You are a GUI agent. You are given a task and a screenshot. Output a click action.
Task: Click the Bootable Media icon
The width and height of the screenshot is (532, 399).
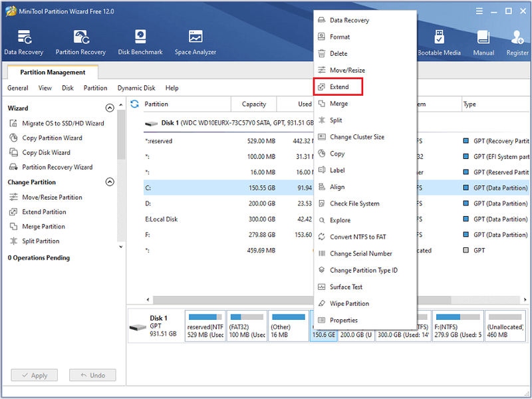(439, 37)
